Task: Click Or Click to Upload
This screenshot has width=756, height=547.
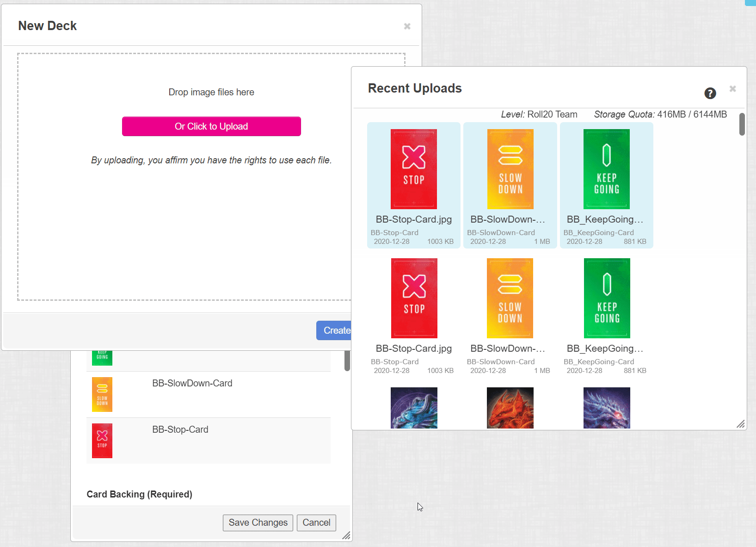Action: 211,126
